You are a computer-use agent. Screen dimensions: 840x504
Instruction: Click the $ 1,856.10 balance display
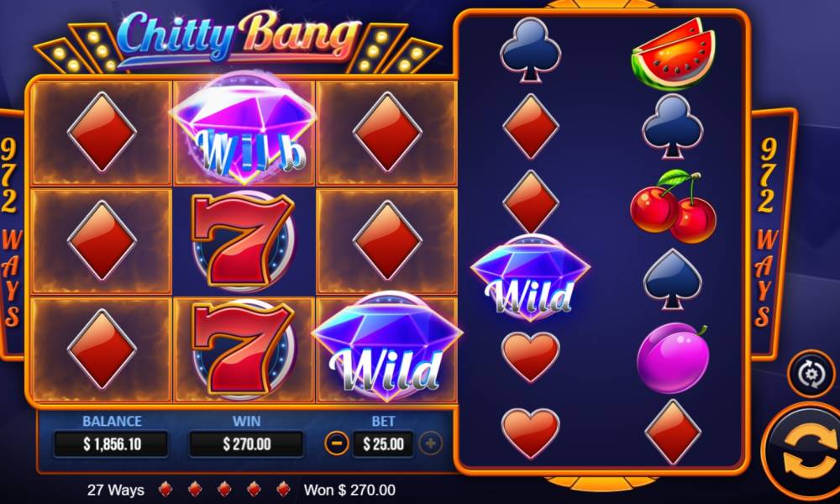tap(112, 444)
